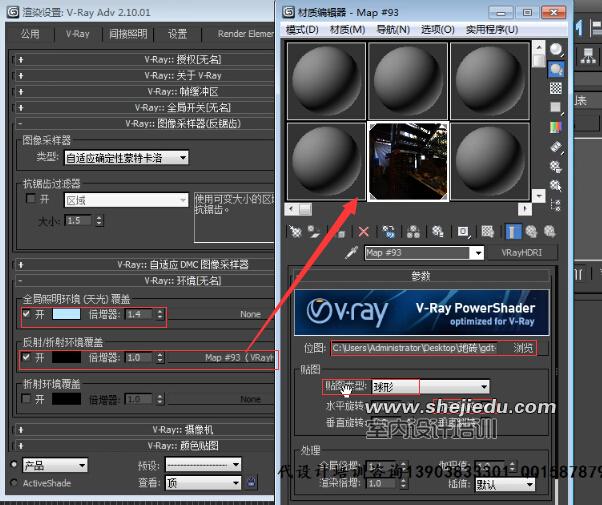Click eyedropper pick material icon

pyautogui.click(x=351, y=253)
